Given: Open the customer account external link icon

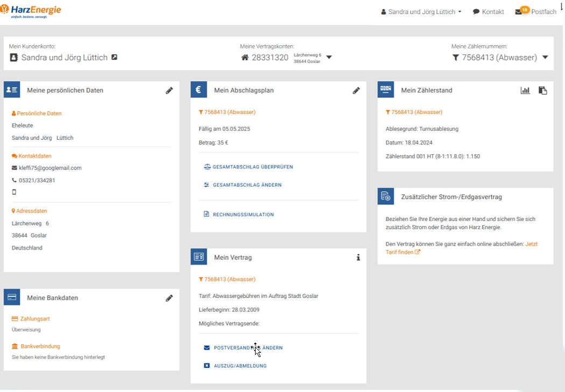Looking at the screenshot, I should (x=114, y=57).
